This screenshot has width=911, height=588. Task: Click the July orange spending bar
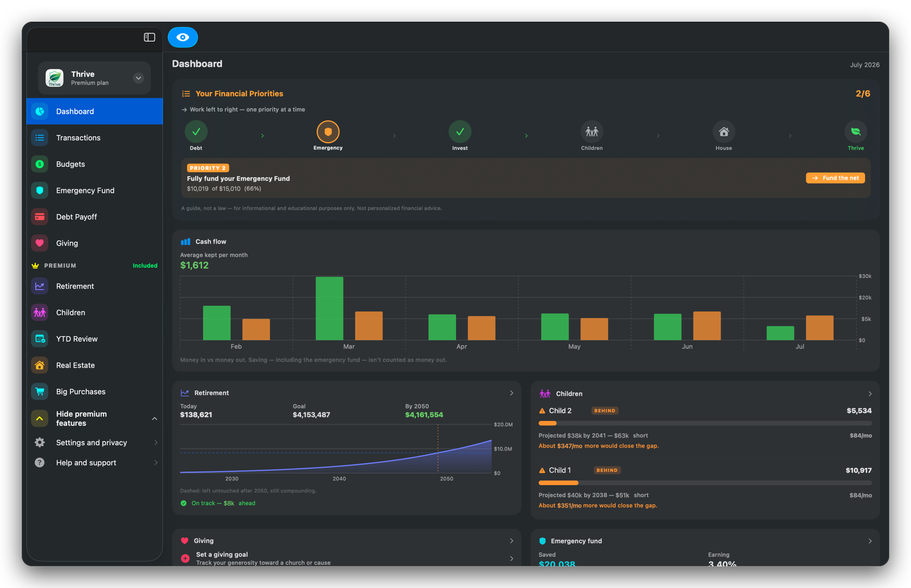pyautogui.click(x=819, y=328)
